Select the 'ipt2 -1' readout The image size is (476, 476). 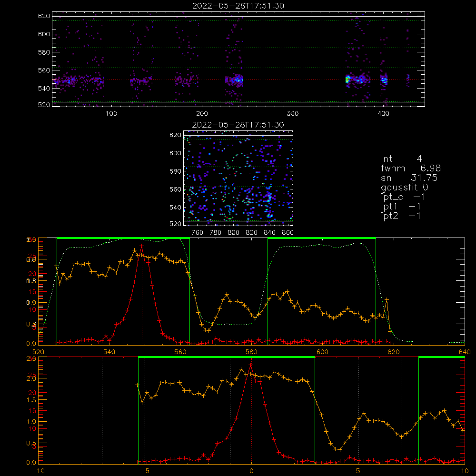(x=401, y=216)
